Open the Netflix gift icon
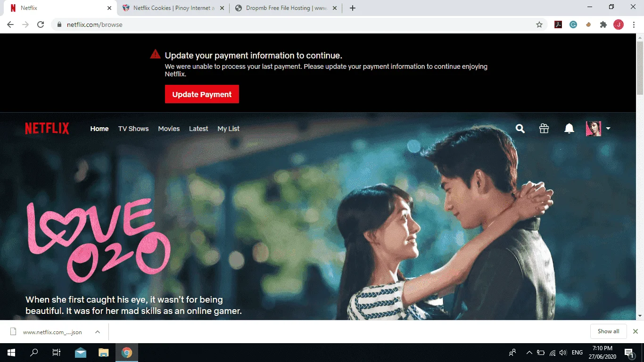Viewport: 644px width, 362px height. pyautogui.click(x=544, y=128)
